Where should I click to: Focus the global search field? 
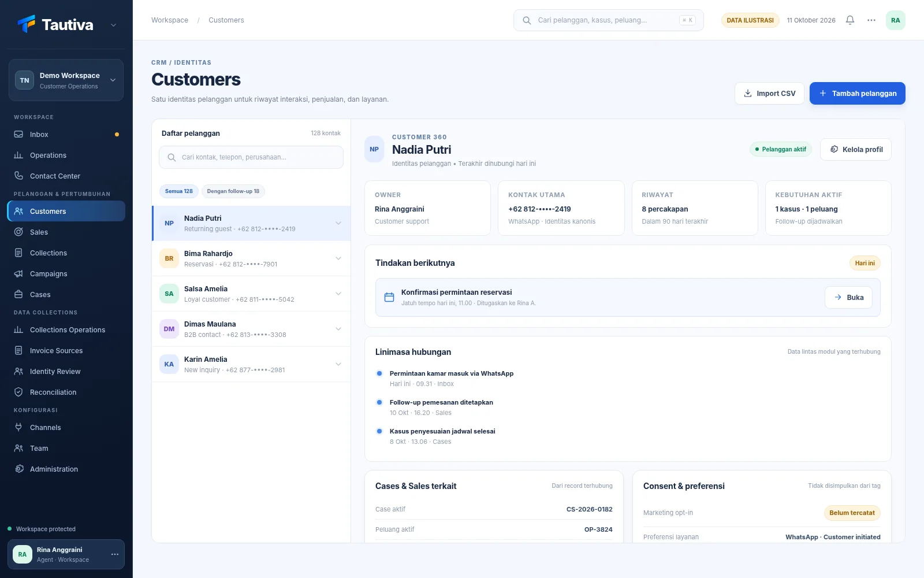609,20
